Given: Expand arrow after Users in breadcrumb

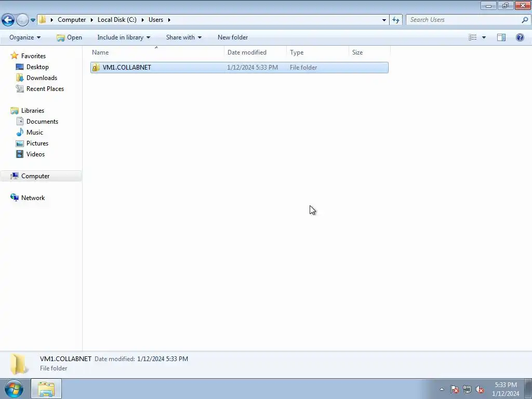Looking at the screenshot, I should click(169, 20).
